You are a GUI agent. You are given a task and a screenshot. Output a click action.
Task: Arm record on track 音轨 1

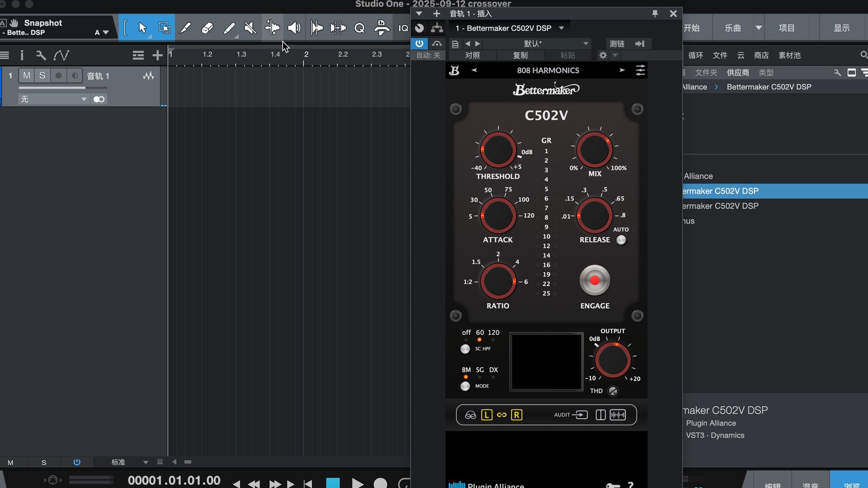[58, 75]
